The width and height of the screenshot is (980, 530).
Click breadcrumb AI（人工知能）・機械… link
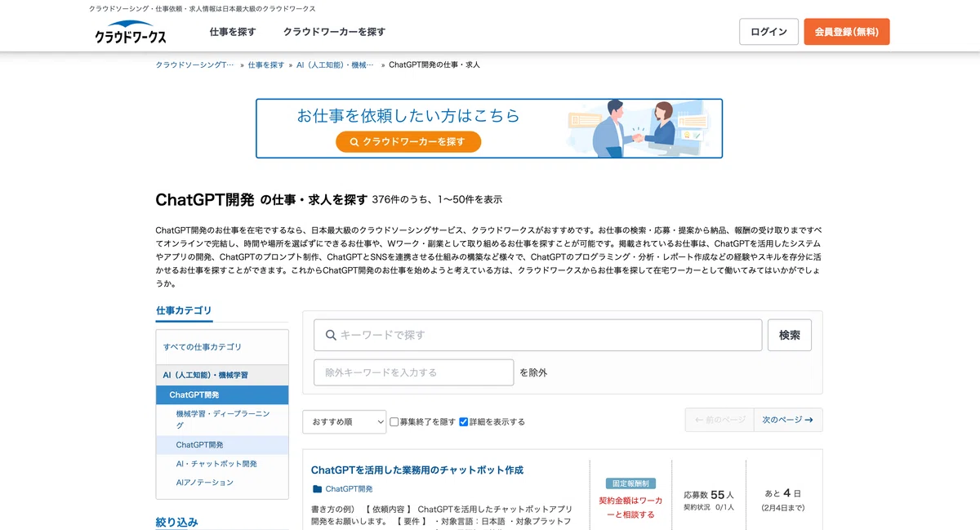335,65
